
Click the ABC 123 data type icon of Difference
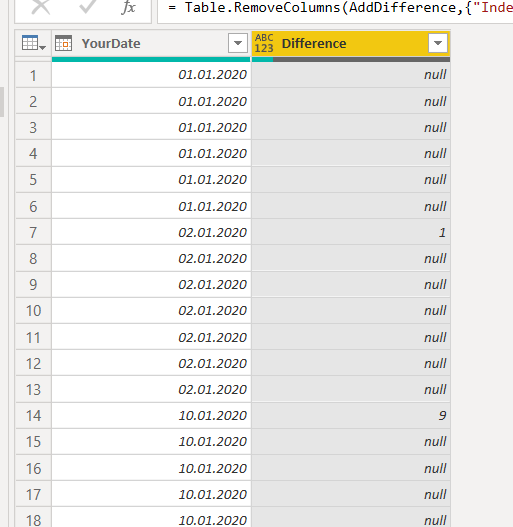[264, 43]
